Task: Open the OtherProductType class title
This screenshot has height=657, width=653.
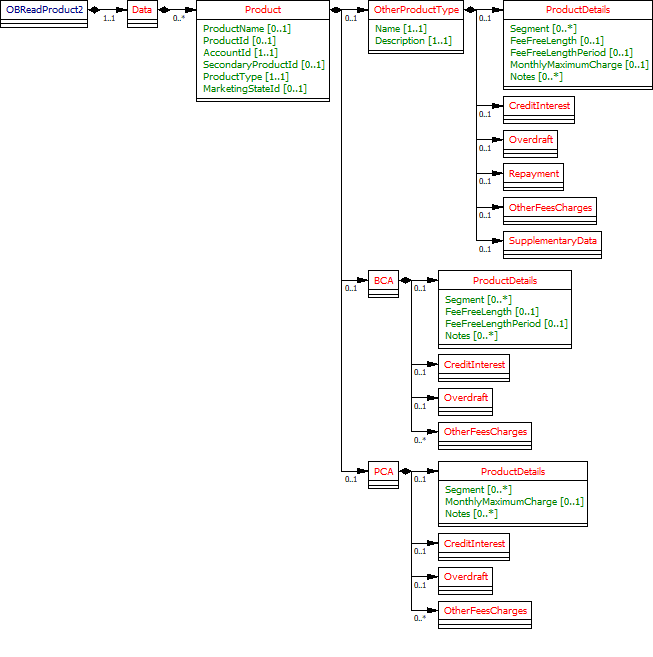Action: tap(416, 9)
